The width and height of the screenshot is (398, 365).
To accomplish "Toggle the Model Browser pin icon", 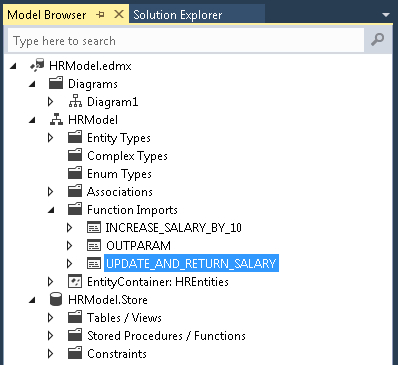I will pos(100,15).
